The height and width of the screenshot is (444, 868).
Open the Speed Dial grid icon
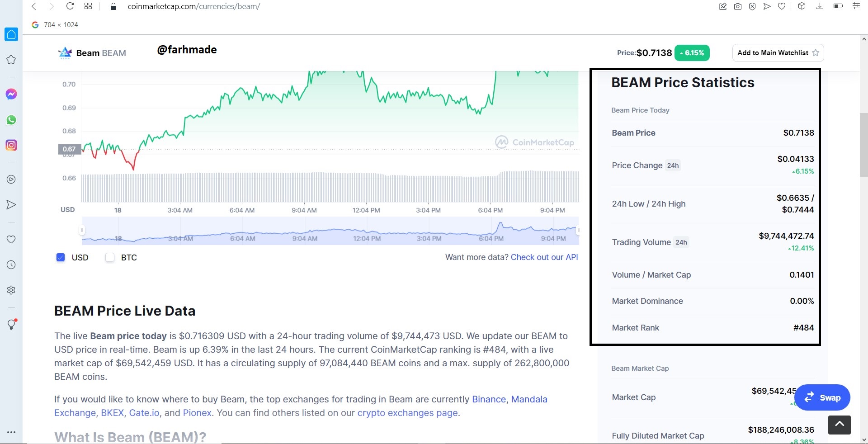click(x=88, y=6)
